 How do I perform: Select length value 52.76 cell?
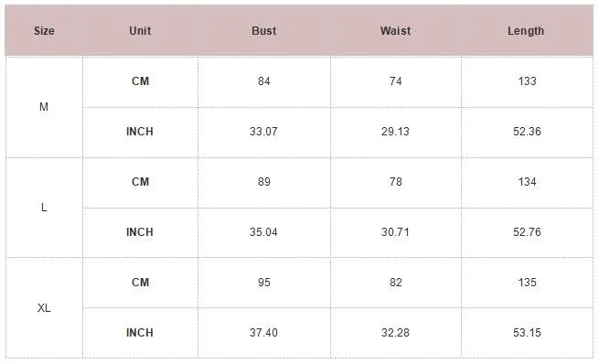(x=527, y=232)
